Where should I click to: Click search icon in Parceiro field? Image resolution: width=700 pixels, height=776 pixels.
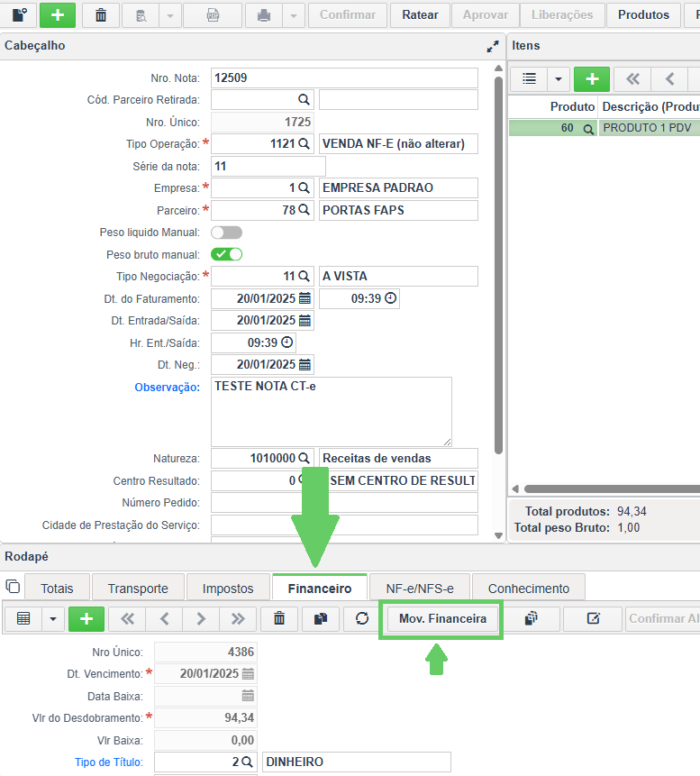tap(304, 210)
